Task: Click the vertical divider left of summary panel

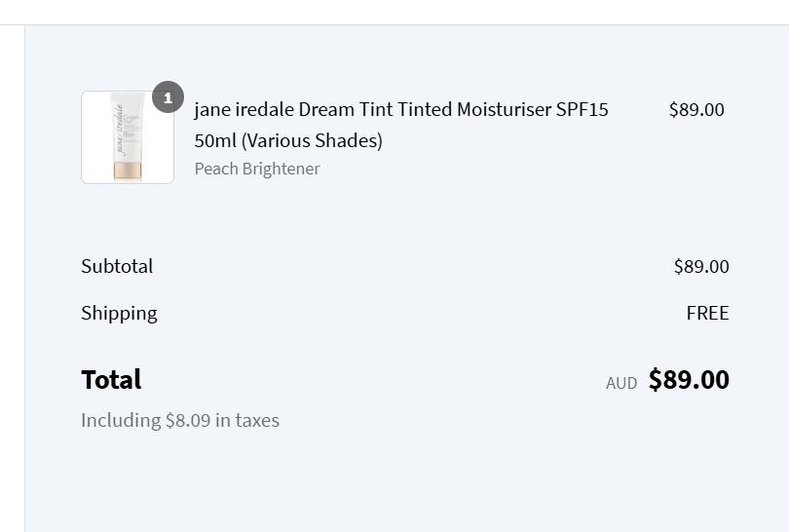Action: coord(24,279)
